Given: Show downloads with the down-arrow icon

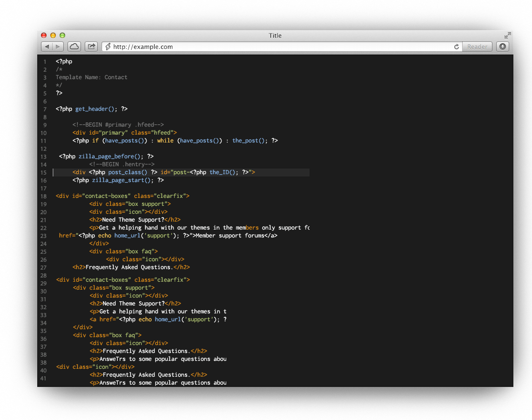Looking at the screenshot, I should pos(502,47).
